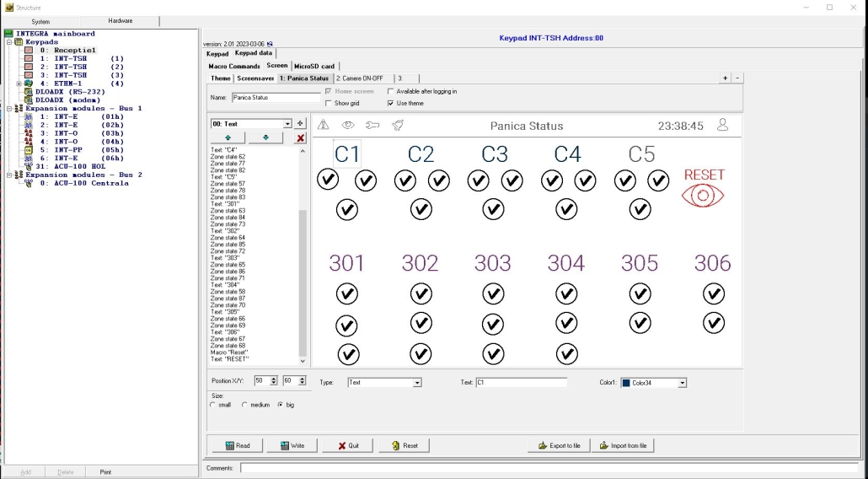This screenshot has width=868, height=479.
Task: Collapse the Expansion modules - Bus 1 tree node
Action: 8,109
